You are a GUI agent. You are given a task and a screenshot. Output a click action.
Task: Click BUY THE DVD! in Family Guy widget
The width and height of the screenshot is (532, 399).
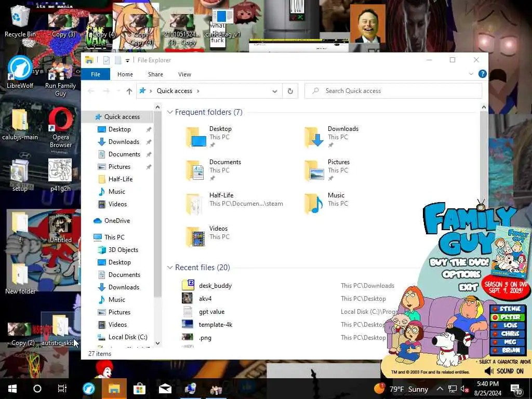pyautogui.click(x=459, y=262)
